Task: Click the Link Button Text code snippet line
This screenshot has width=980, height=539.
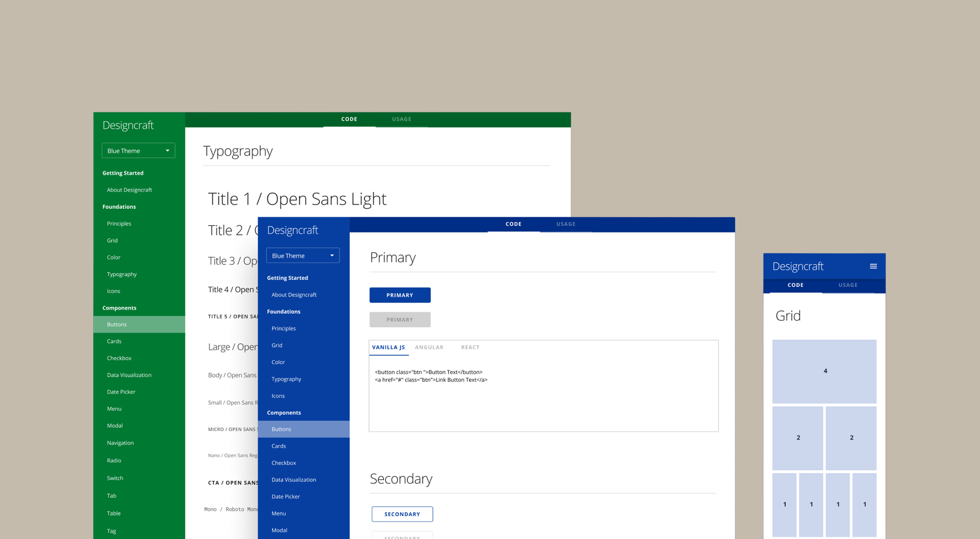Action: [x=431, y=380]
